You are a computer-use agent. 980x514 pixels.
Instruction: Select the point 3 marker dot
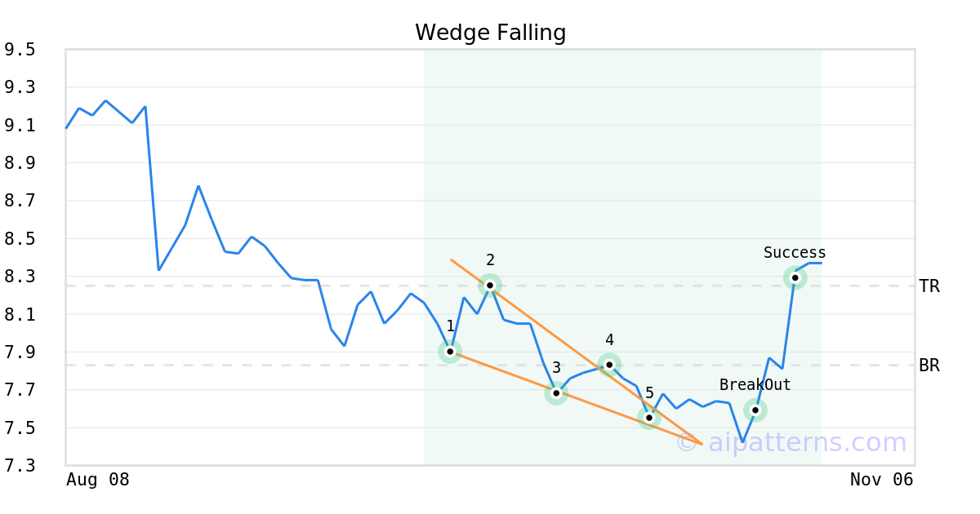coord(556,393)
